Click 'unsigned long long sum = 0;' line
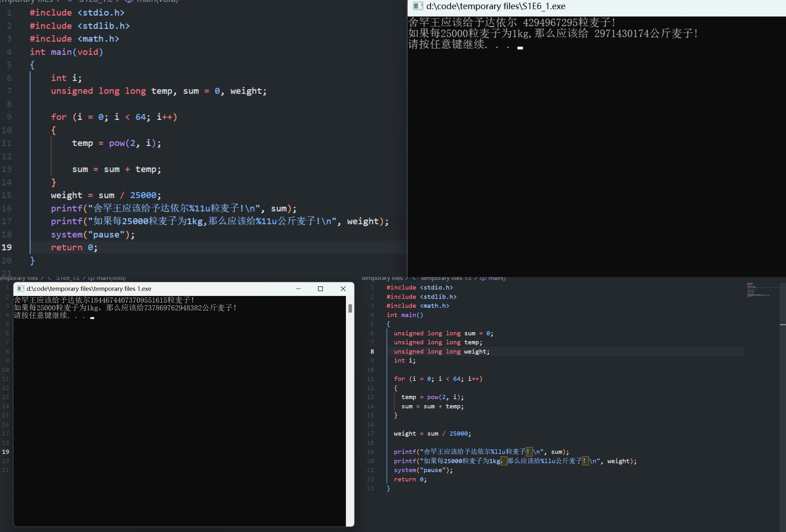Image resolution: width=786 pixels, height=532 pixels. click(x=443, y=333)
